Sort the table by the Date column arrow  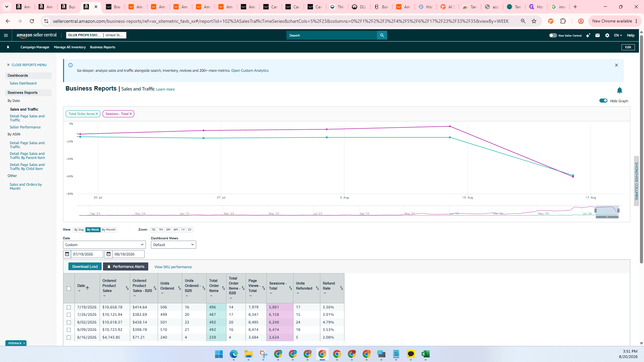(x=88, y=288)
